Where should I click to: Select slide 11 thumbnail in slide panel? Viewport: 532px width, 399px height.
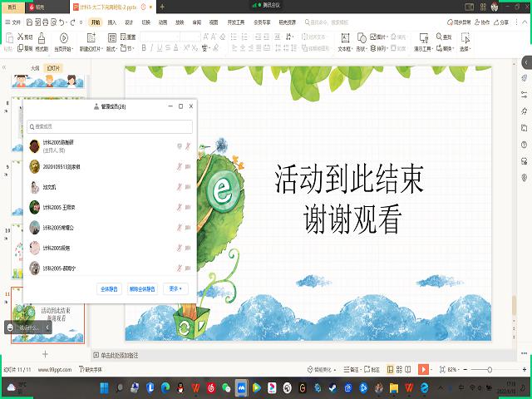[47, 316]
